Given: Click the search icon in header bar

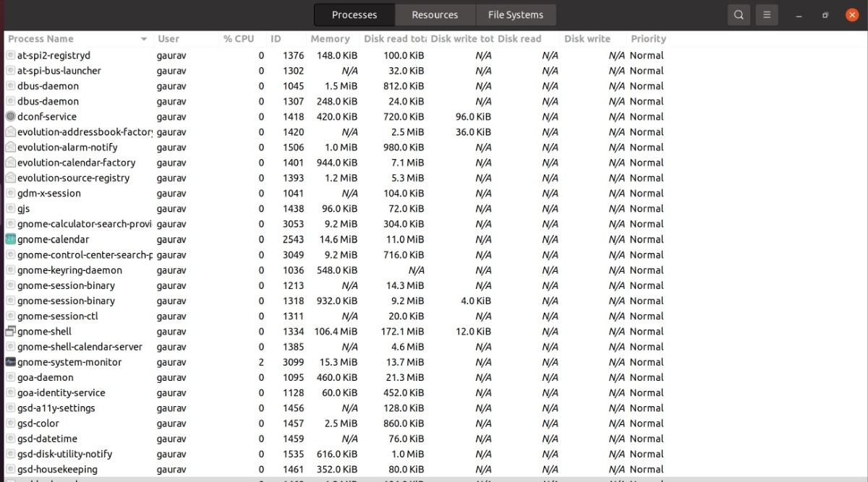Looking at the screenshot, I should click(x=739, y=14).
